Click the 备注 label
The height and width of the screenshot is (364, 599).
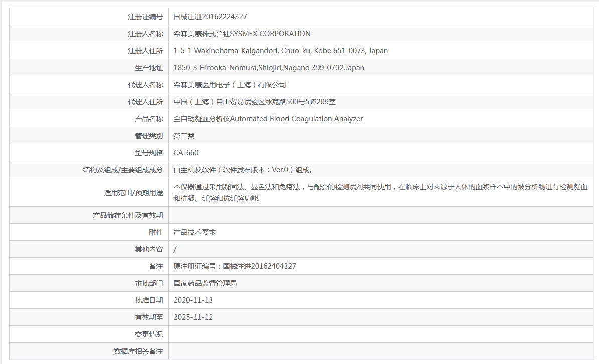tap(156, 266)
